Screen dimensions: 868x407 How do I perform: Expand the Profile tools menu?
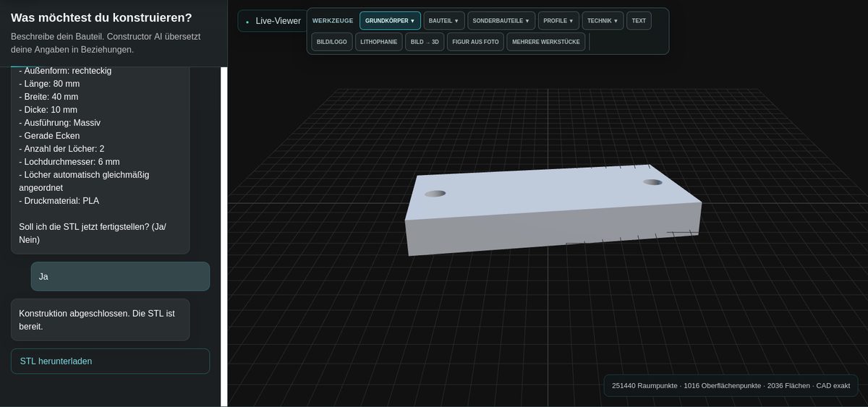pyautogui.click(x=558, y=21)
